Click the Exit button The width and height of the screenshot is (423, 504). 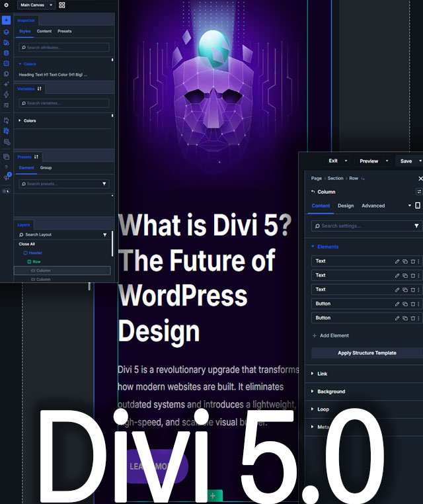point(333,161)
